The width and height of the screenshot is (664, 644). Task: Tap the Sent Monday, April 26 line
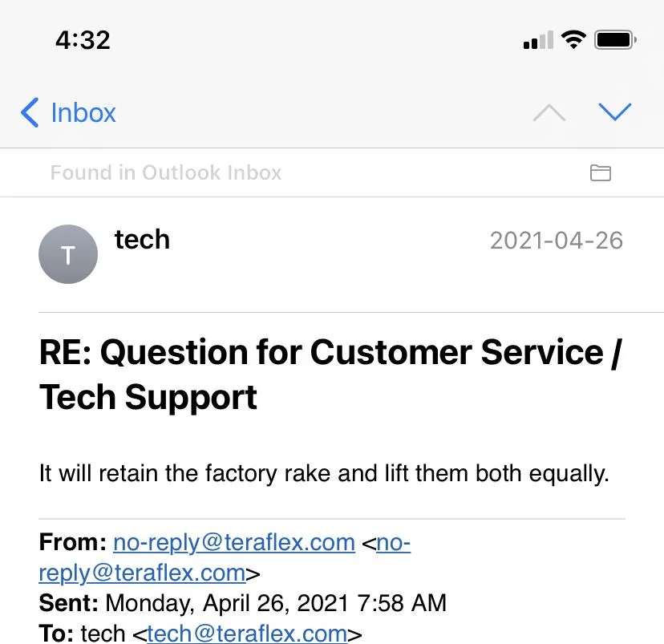pos(243,603)
